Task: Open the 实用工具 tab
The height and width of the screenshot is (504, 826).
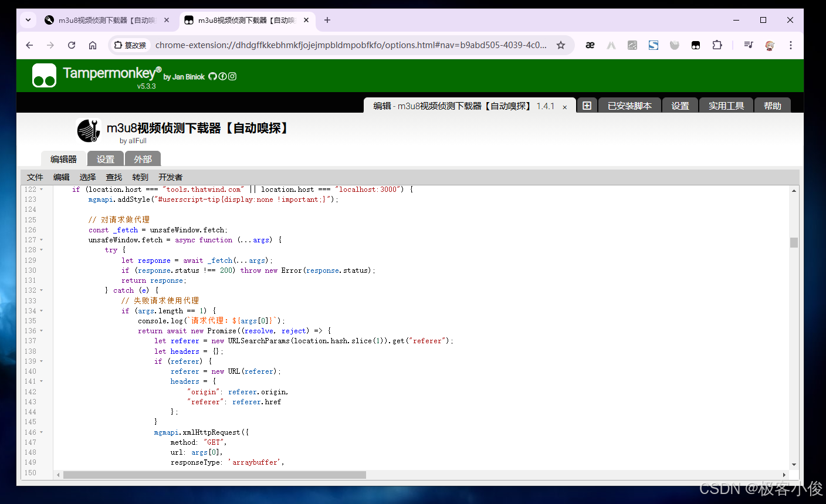Action: 726,106
